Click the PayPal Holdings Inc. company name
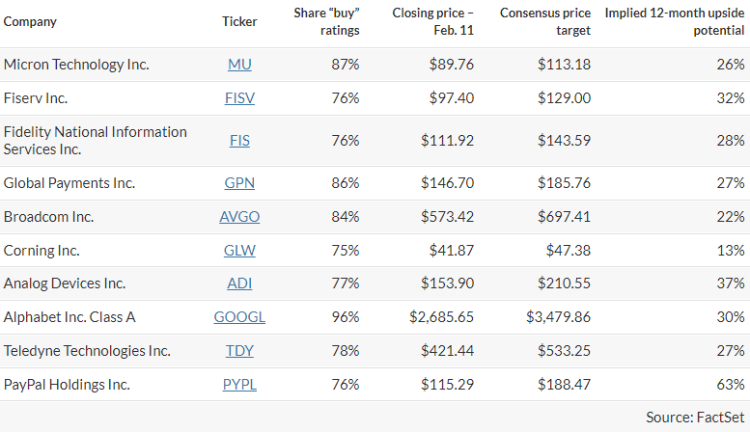750x432 pixels. click(67, 384)
